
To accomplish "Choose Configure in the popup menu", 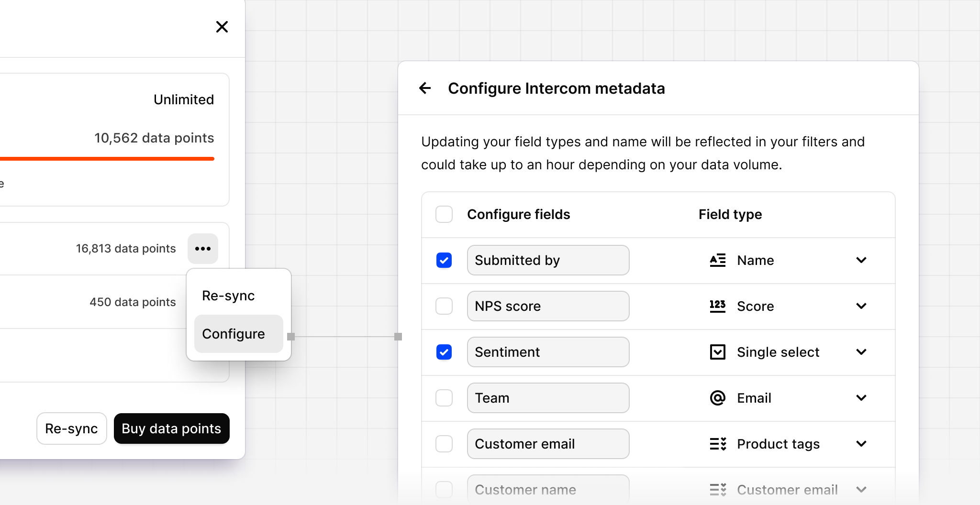I will pyautogui.click(x=234, y=333).
